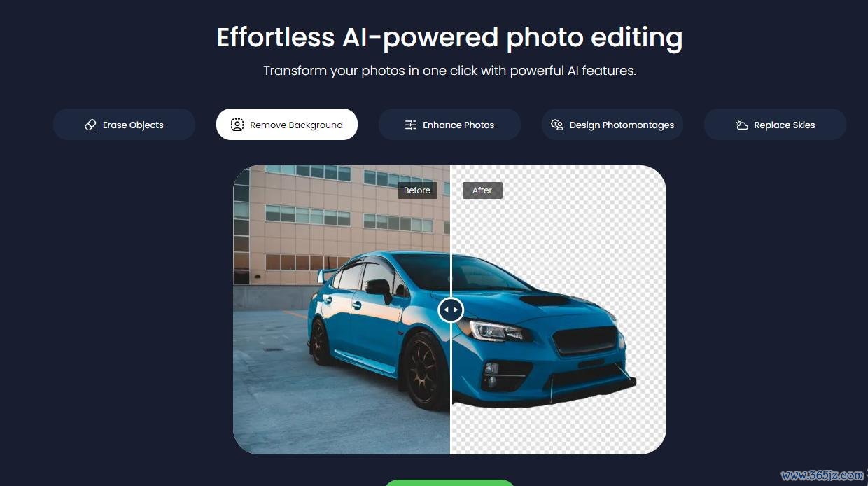Click the After label badge

(482, 190)
